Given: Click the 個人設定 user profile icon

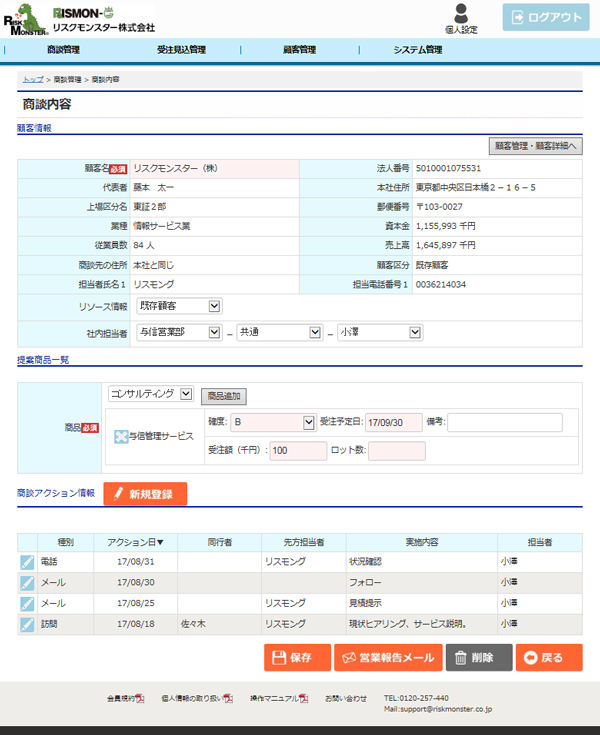Looking at the screenshot, I should pos(460,14).
